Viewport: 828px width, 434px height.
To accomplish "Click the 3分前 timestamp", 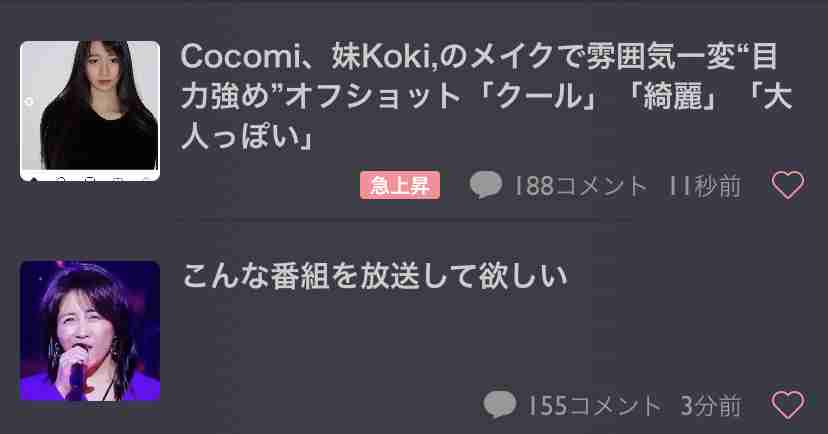I will click(711, 405).
